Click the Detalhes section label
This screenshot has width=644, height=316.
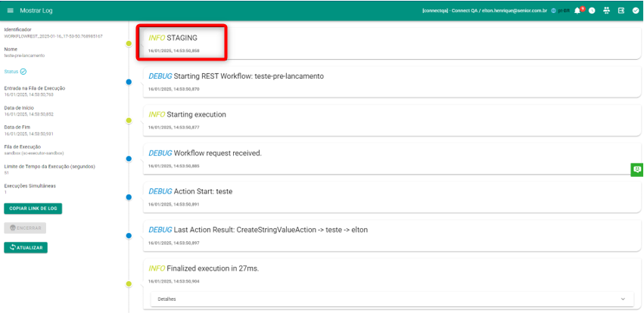coord(166,299)
